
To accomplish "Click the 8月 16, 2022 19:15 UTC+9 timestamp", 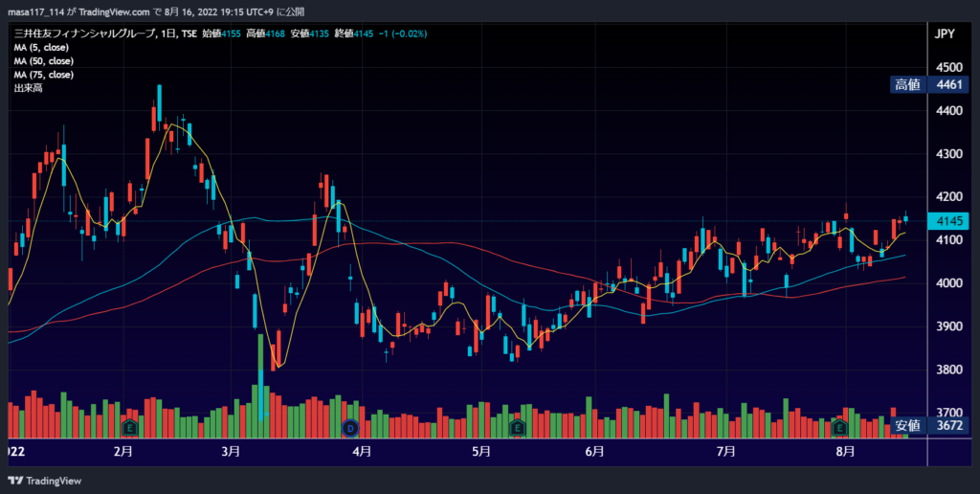I will [219, 11].
